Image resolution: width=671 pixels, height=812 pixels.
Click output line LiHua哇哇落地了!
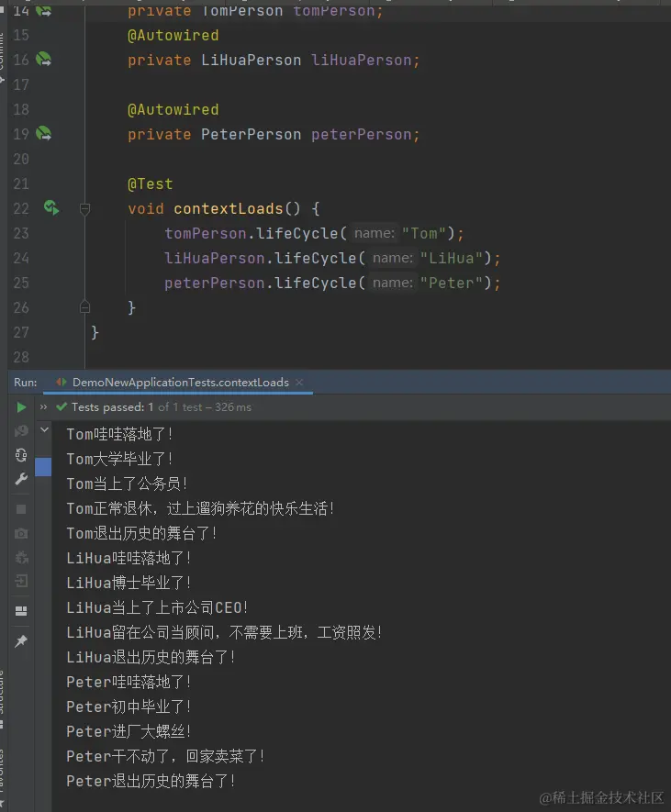pyautogui.click(x=129, y=558)
